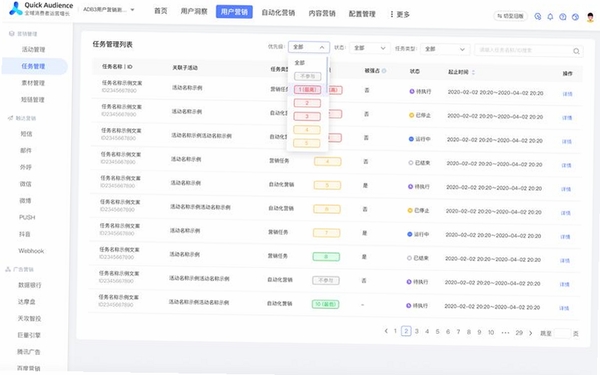
Task: Click the 触达营销 section icon
Action: (x=10, y=118)
